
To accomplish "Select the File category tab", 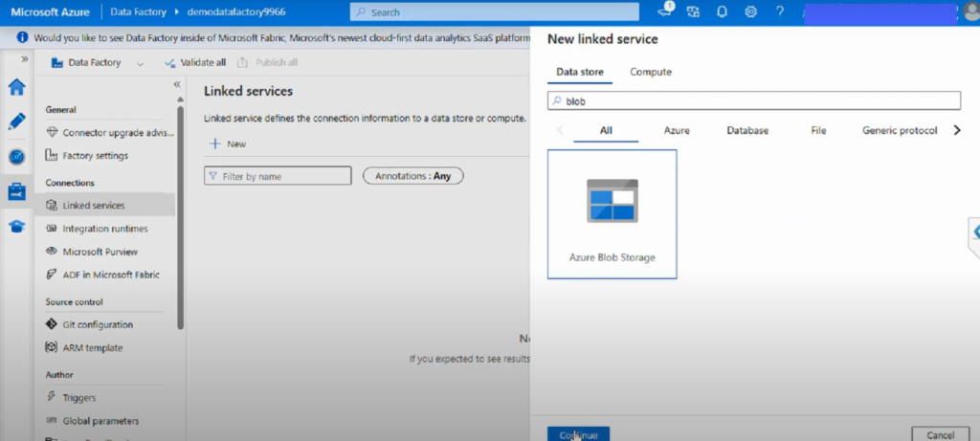I will (x=818, y=130).
